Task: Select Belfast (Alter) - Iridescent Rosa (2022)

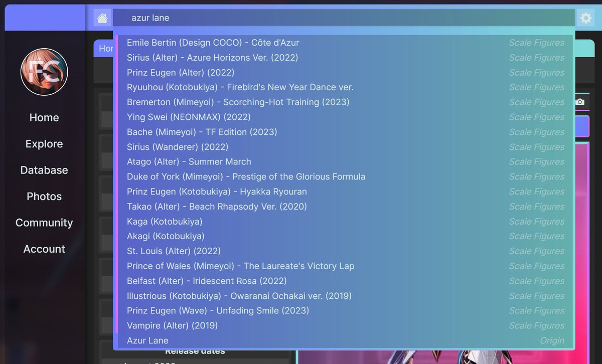Action: point(346,281)
